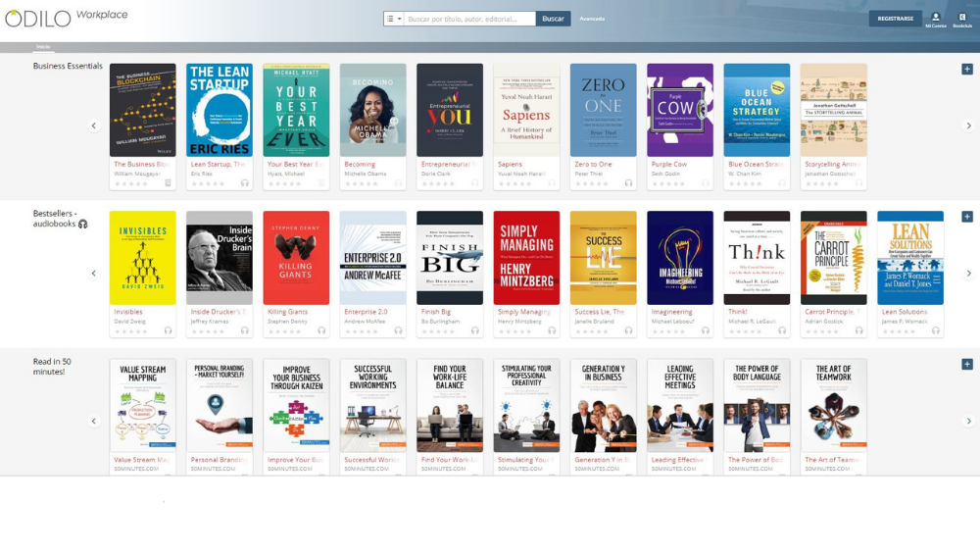980x554 pixels.
Task: Open the Purple Cow title link
Action: 669,165
